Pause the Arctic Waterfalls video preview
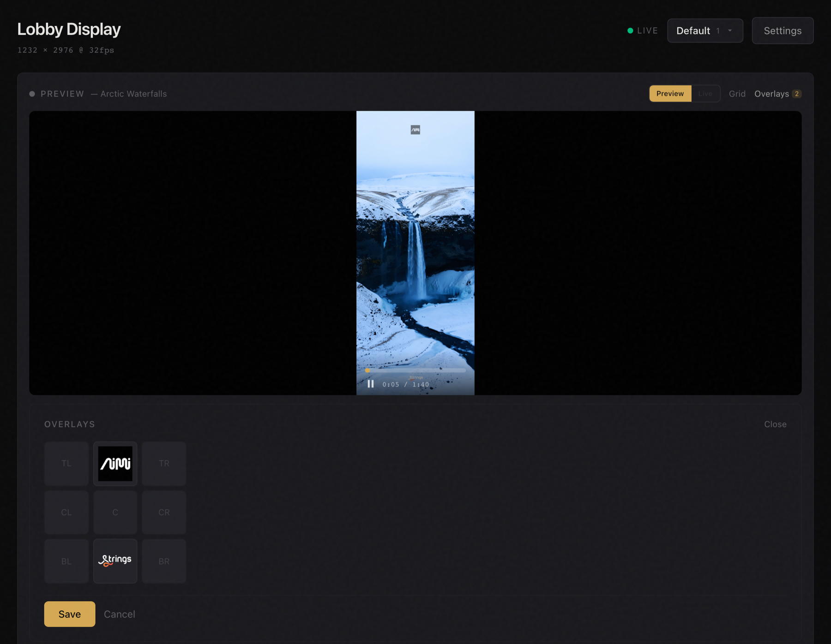The image size is (831, 644). [370, 384]
